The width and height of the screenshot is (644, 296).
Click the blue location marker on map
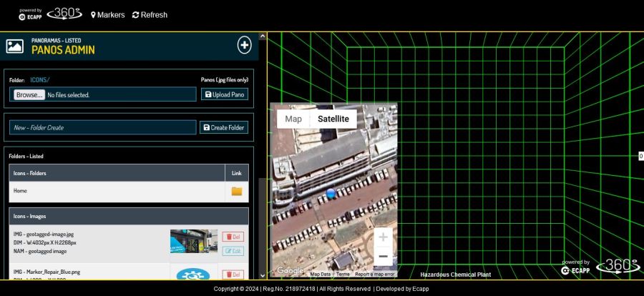click(x=331, y=193)
